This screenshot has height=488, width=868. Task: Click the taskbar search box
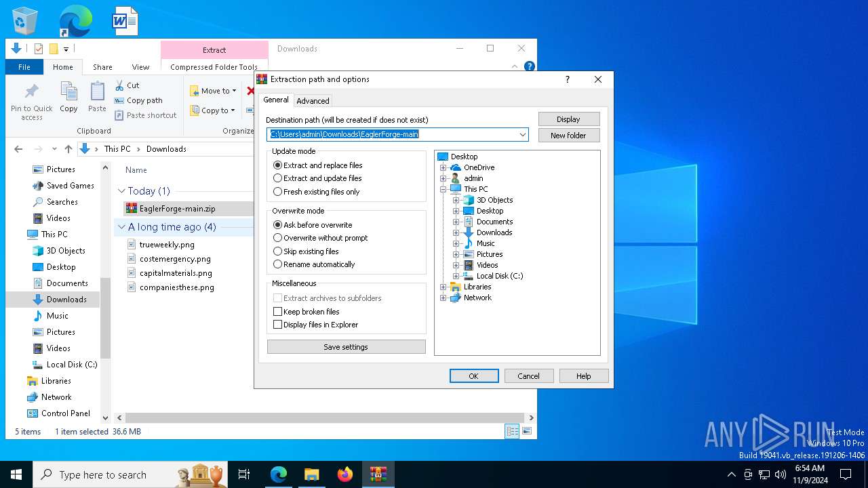click(x=130, y=474)
